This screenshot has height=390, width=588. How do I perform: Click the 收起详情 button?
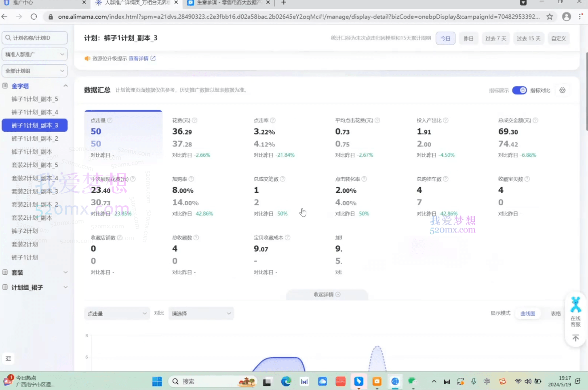tap(327, 295)
